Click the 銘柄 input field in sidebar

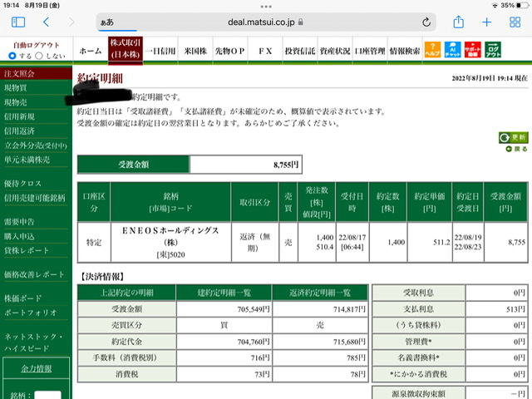[48, 396]
